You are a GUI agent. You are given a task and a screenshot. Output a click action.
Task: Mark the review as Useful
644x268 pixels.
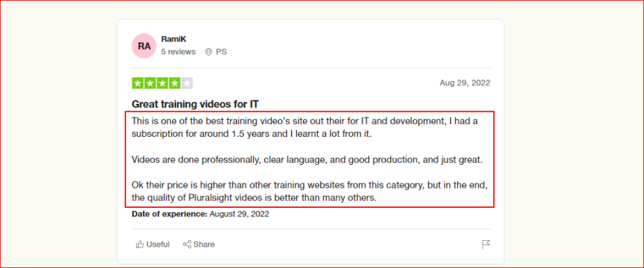tap(152, 244)
